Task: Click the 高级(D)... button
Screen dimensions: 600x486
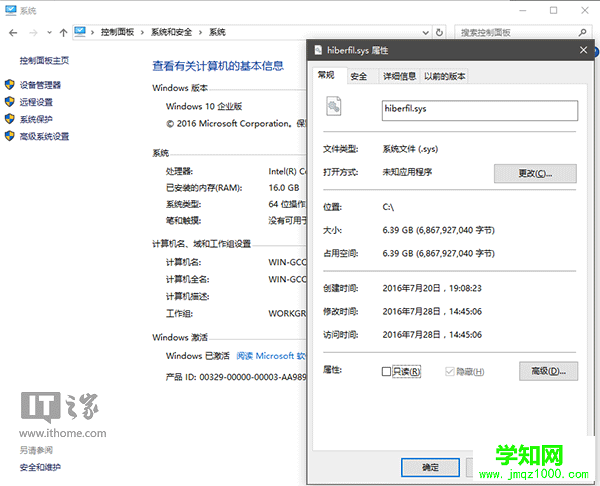Action: [548, 371]
